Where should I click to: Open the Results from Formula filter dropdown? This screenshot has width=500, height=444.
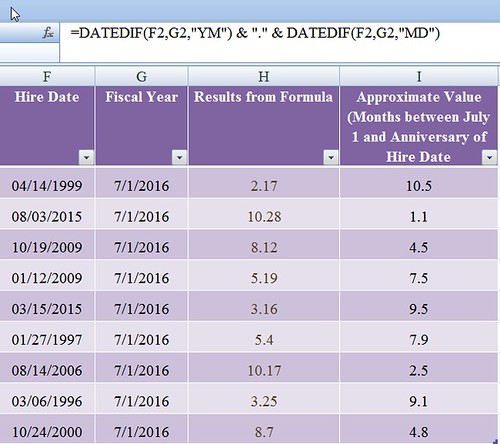click(331, 157)
